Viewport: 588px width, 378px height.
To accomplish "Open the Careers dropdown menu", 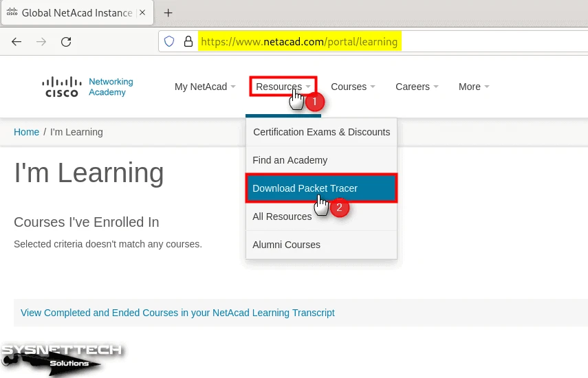I will [x=417, y=87].
